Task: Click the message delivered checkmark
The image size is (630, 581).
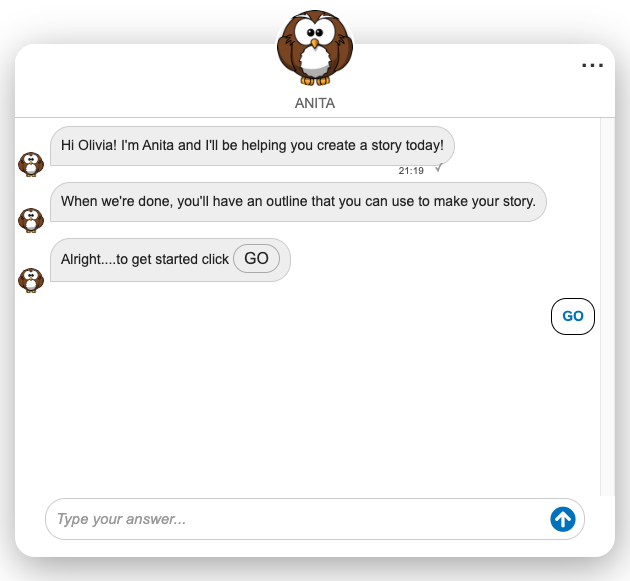Action: (438, 169)
